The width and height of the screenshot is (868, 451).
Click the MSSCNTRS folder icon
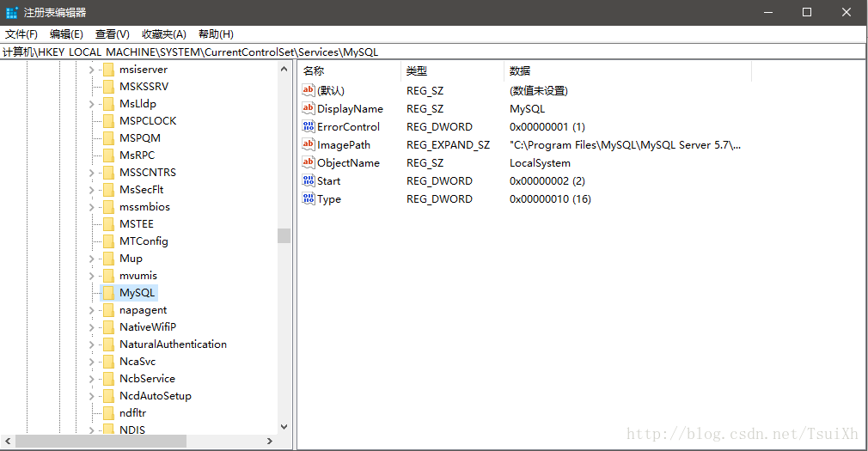click(108, 173)
